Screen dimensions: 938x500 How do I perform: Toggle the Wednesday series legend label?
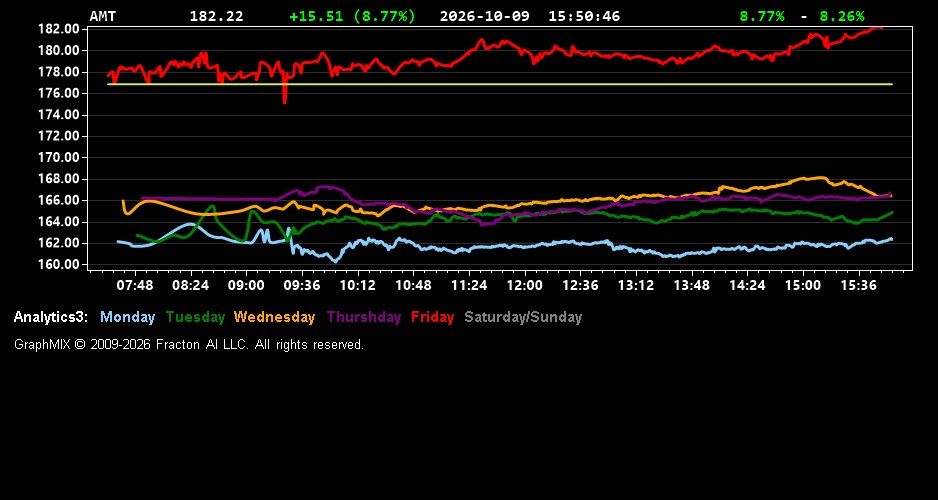(275, 318)
